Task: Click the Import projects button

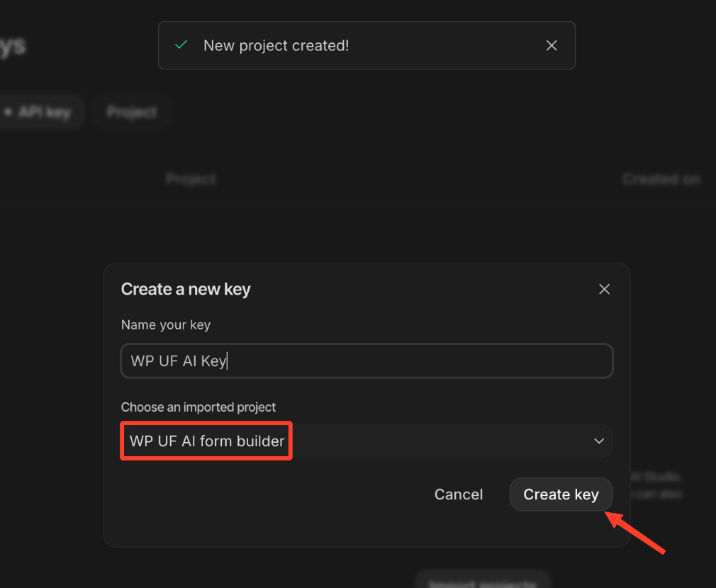Action: (483, 582)
